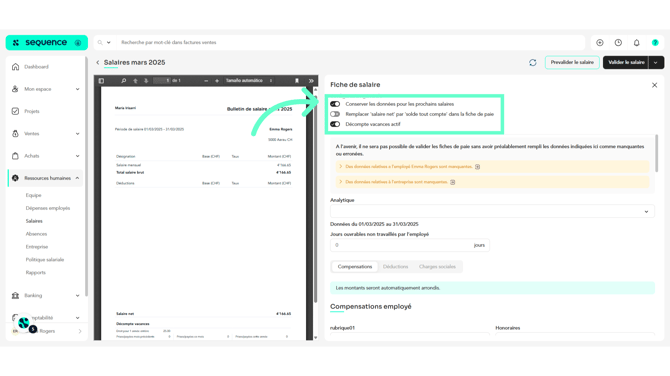670x376 pixels.
Task: Refresh the salary with the sync icon
Action: [533, 63]
